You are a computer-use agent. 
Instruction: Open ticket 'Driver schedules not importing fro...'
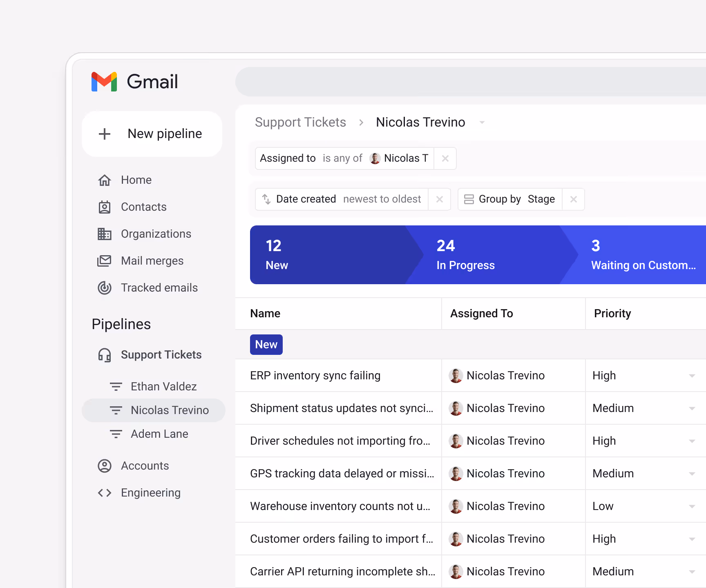(340, 441)
